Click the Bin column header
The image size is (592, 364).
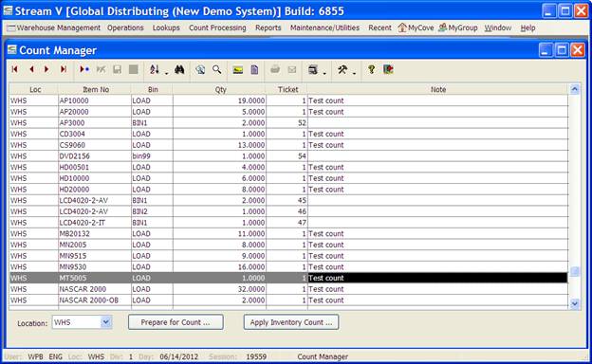153,89
